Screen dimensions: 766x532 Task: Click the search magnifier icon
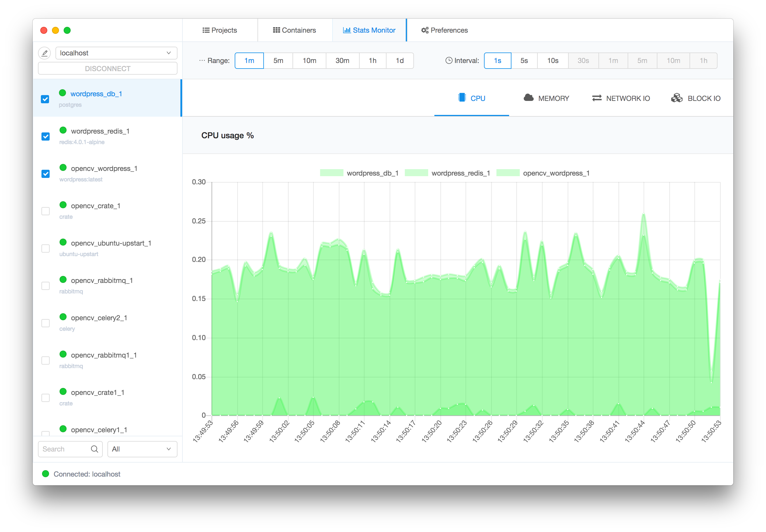[x=94, y=449]
